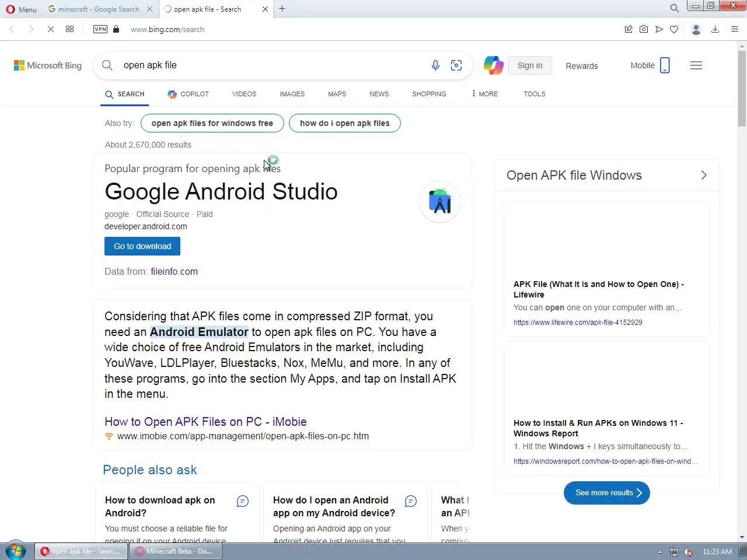Click the site security padlock icon
Viewport: 747px width, 560px height.
click(116, 29)
